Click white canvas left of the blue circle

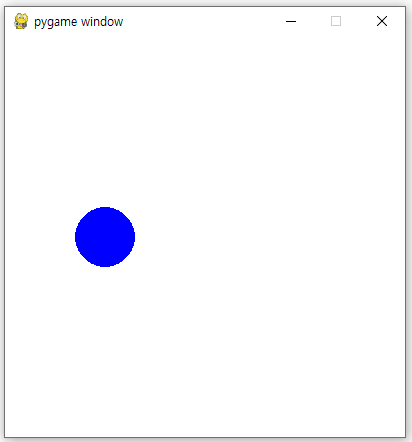click(40, 237)
